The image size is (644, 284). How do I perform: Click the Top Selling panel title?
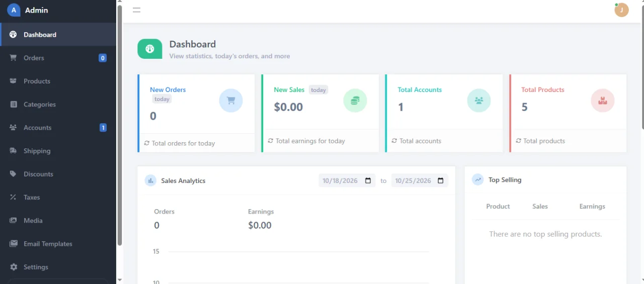point(505,179)
